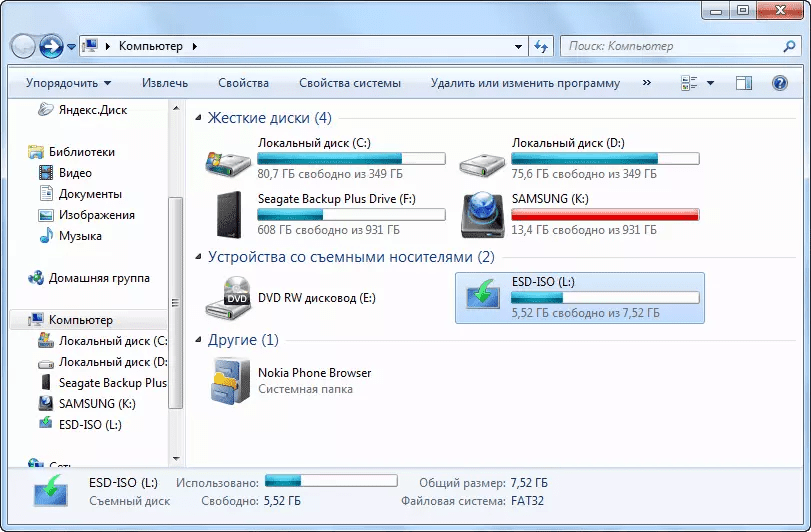Open the Документы library

click(80, 194)
